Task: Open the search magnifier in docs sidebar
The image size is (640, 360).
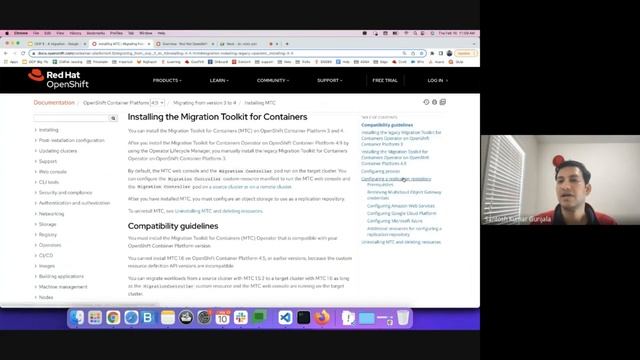Action: pos(113,118)
